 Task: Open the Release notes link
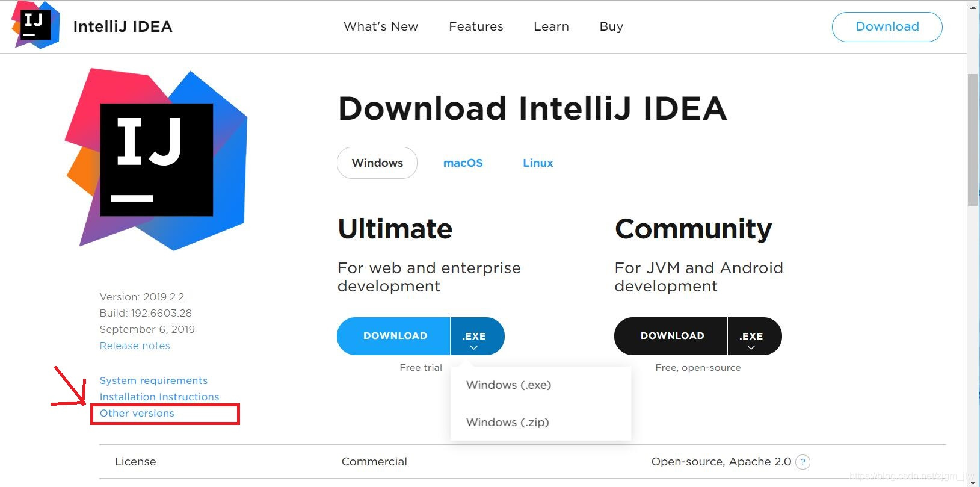135,346
